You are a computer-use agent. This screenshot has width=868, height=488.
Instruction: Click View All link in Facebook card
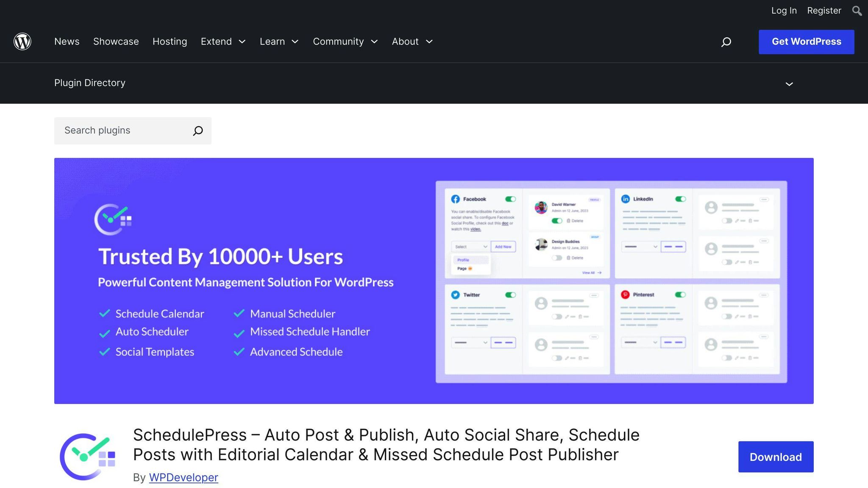click(x=592, y=273)
